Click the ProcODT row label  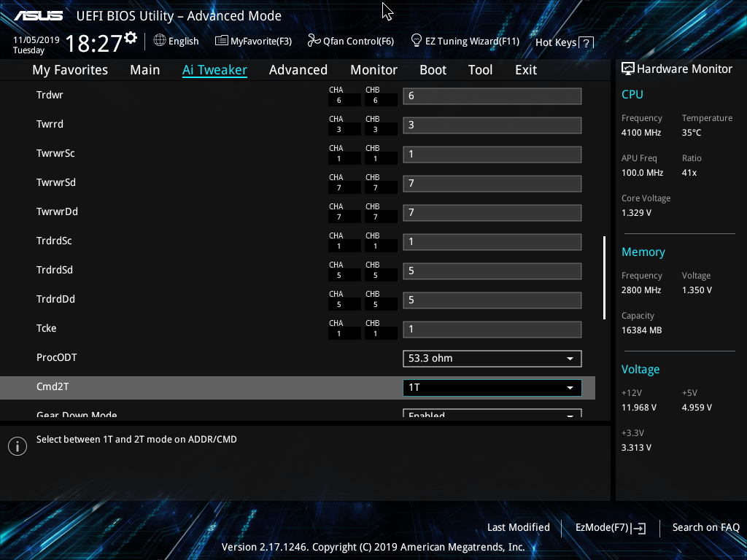coord(56,357)
